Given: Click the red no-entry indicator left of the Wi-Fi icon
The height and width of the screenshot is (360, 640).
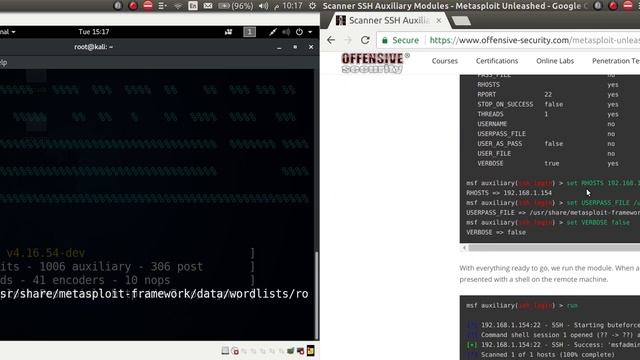Looking at the screenshot, I should point(148,6).
